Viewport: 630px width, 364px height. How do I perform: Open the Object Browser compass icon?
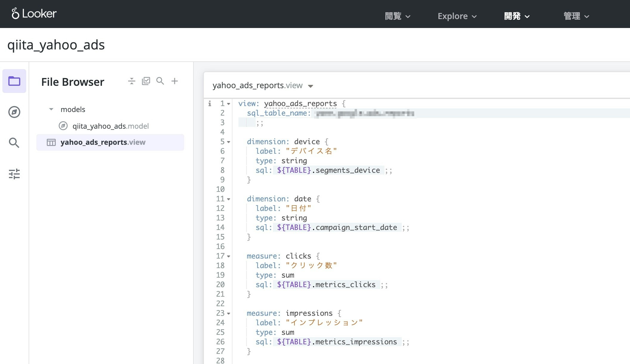[14, 112]
